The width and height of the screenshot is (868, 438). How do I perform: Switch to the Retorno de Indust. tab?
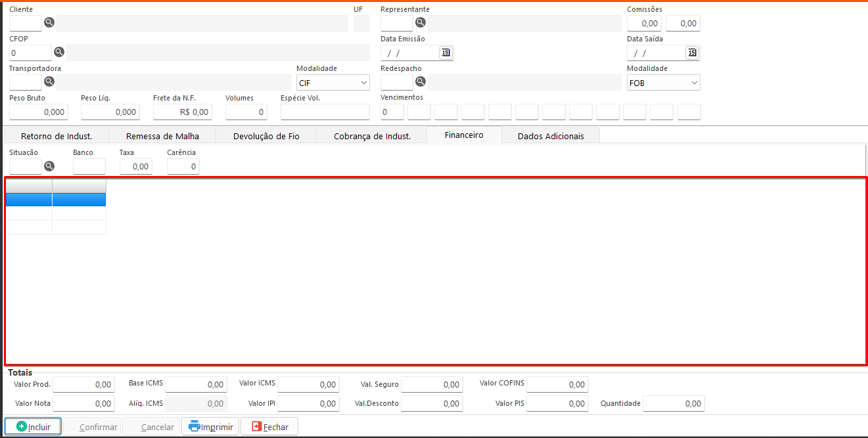pyautogui.click(x=57, y=136)
